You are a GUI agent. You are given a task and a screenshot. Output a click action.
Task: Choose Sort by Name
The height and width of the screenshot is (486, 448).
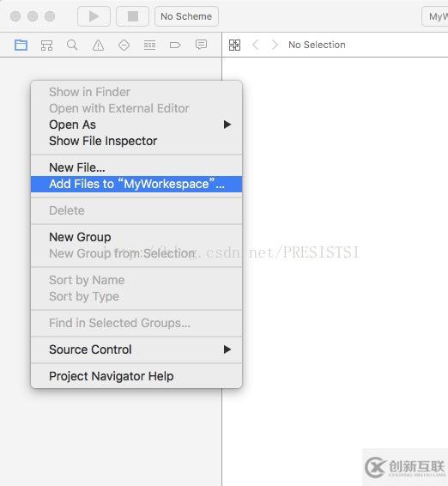pyautogui.click(x=136, y=280)
